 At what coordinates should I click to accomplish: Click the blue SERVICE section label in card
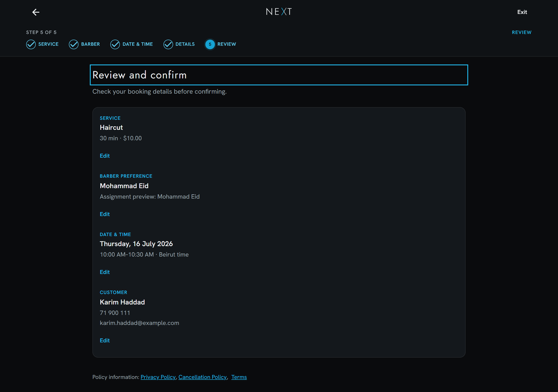point(110,118)
